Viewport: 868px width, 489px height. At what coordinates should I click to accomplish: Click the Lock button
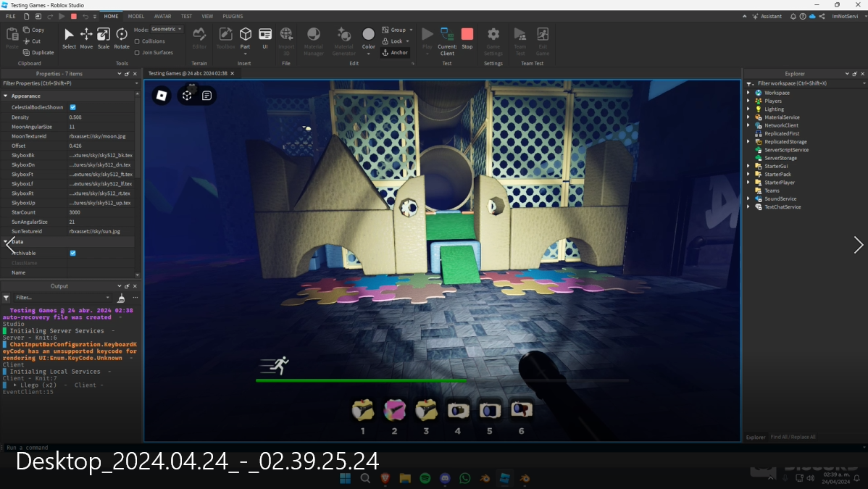[x=393, y=41]
